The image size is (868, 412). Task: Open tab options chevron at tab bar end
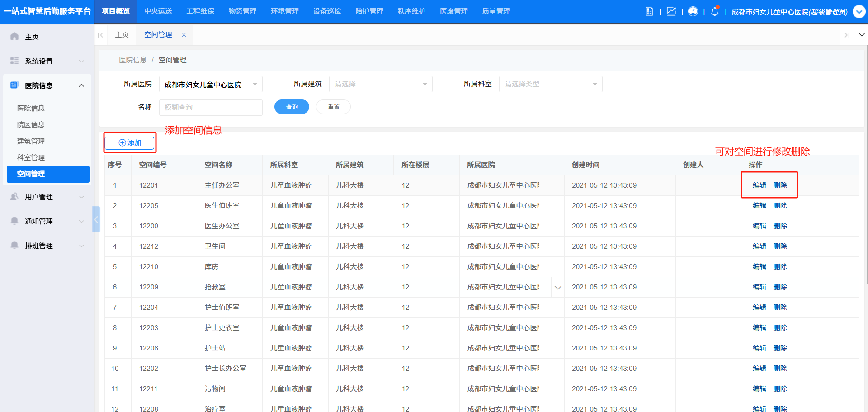pos(862,35)
